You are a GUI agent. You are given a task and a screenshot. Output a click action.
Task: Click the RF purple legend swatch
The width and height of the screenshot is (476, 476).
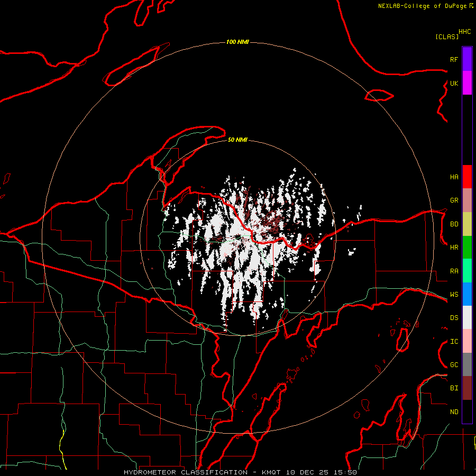[467, 59]
